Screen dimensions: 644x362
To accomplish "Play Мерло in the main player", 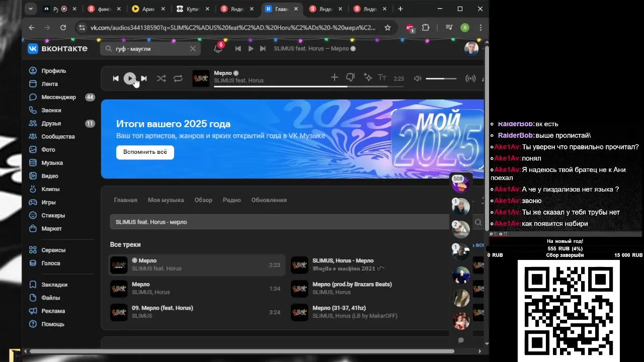I will click(130, 78).
